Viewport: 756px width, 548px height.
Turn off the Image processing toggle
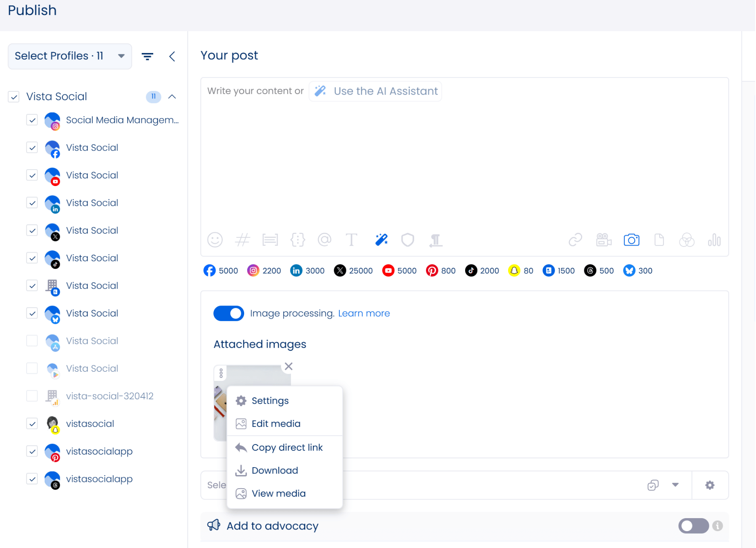[x=229, y=314]
